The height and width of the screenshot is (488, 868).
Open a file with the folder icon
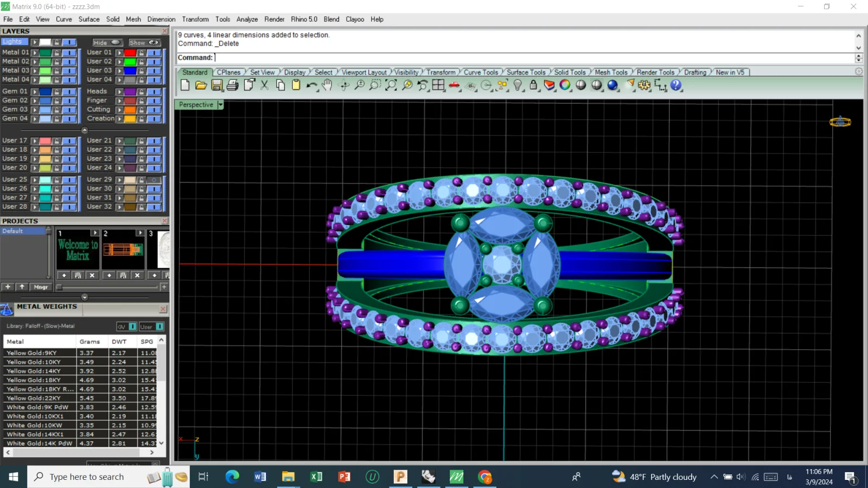pos(201,85)
